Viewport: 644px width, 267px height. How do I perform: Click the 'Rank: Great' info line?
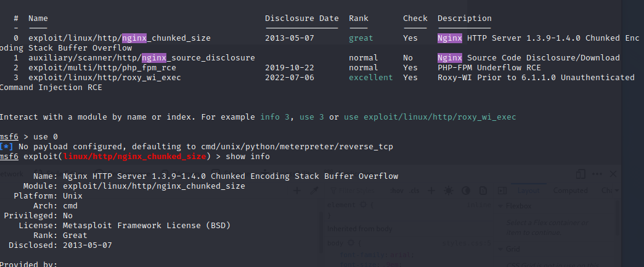click(60, 236)
